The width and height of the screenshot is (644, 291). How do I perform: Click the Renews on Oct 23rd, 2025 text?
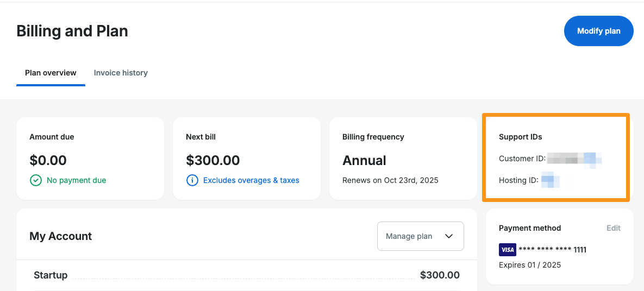coord(390,180)
